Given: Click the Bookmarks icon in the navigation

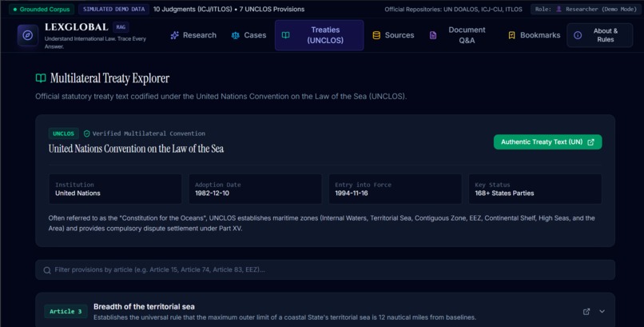Looking at the screenshot, I should (x=511, y=35).
